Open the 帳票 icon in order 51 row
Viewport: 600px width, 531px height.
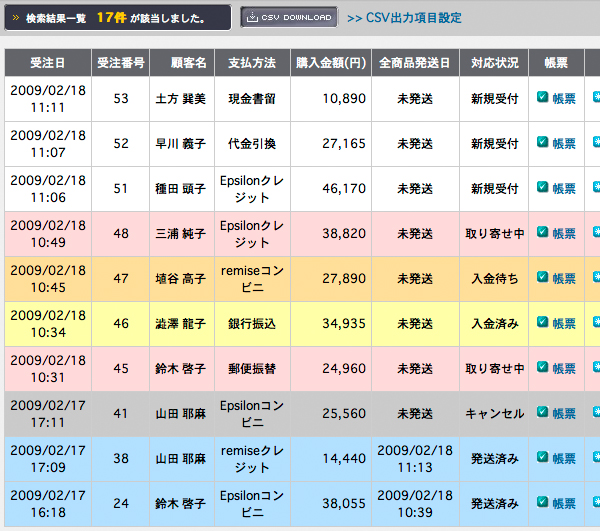pyautogui.click(x=542, y=188)
